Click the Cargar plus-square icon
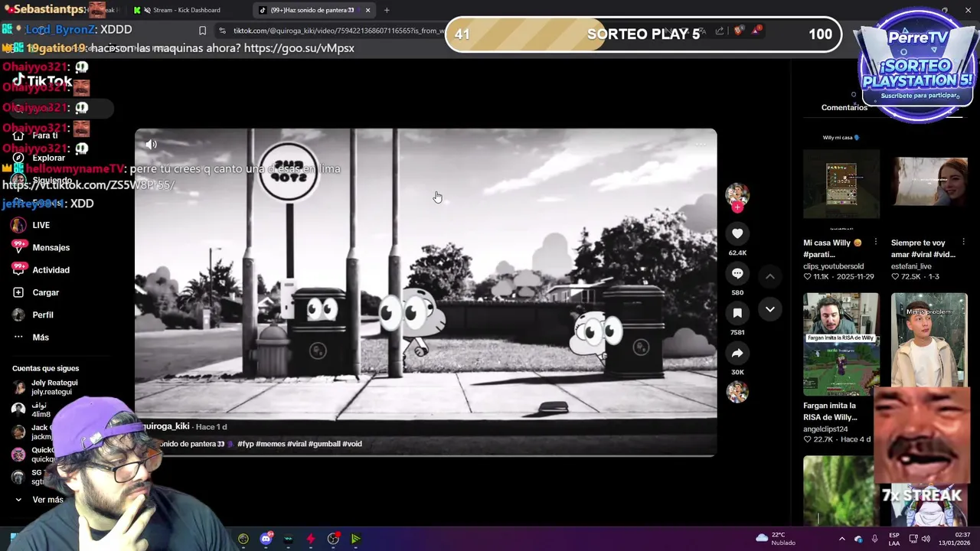The width and height of the screenshot is (980, 551). pyautogui.click(x=18, y=292)
